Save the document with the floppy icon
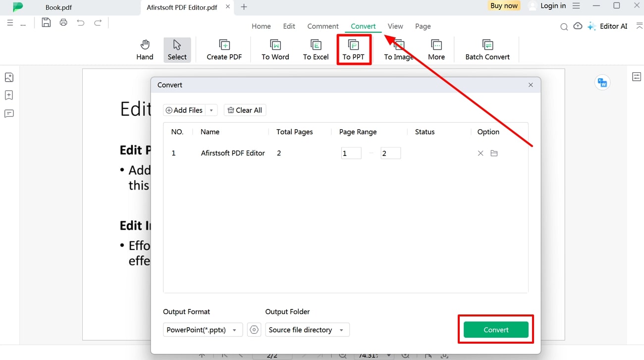Screen dimensions: 644x360 46,22
